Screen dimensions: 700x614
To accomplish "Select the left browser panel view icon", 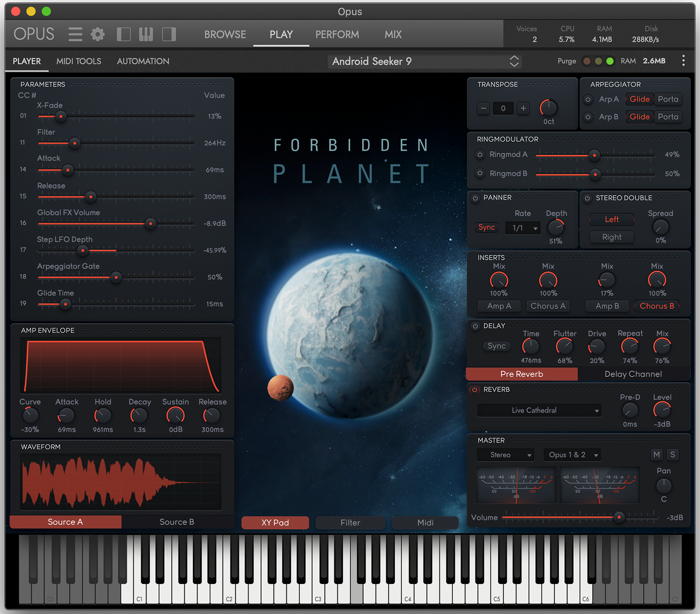I will pyautogui.click(x=123, y=34).
